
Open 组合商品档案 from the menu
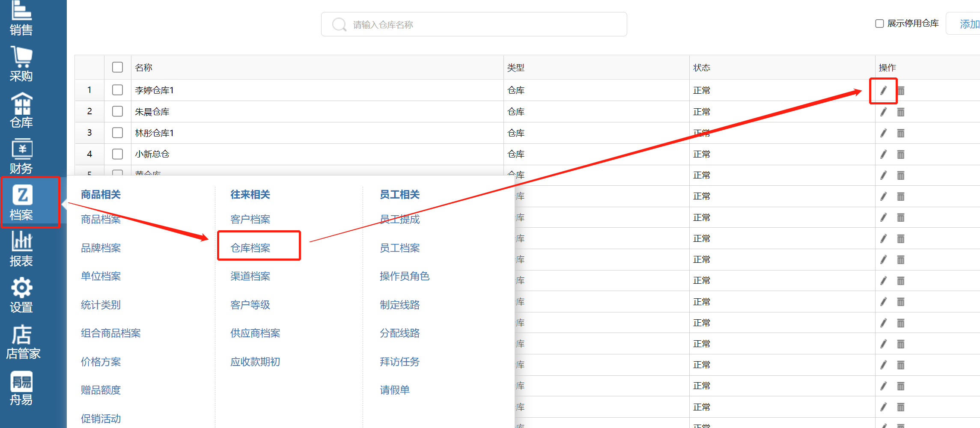[111, 333]
